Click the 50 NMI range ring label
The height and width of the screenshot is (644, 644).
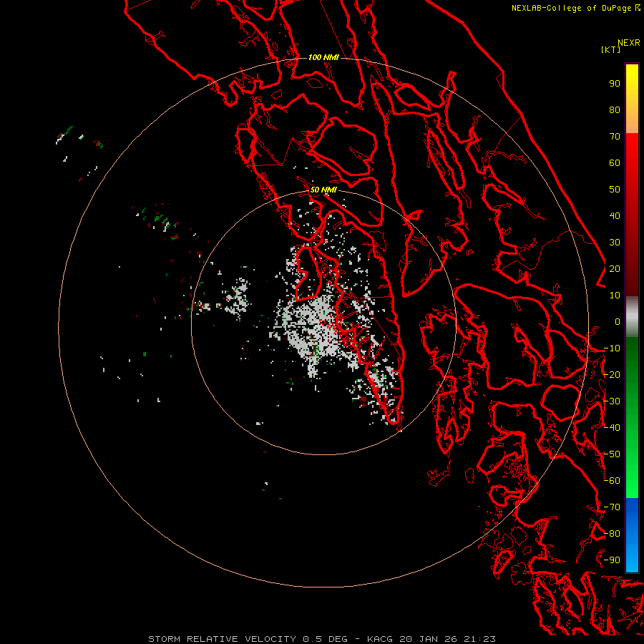[x=323, y=190]
